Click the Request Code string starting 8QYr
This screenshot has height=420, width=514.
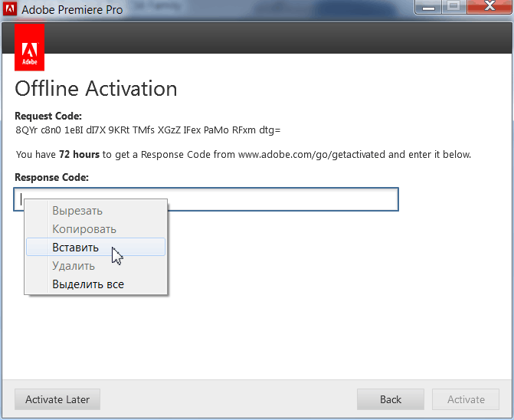(x=148, y=130)
